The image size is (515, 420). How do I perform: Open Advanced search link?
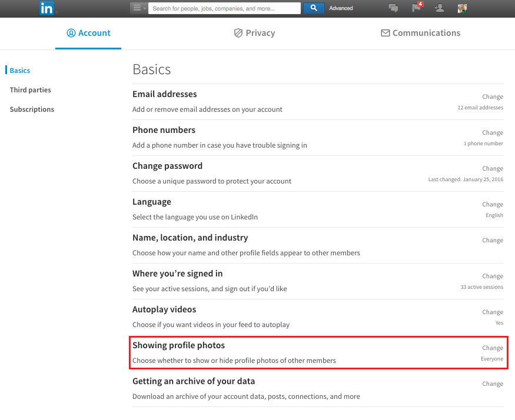tap(341, 8)
